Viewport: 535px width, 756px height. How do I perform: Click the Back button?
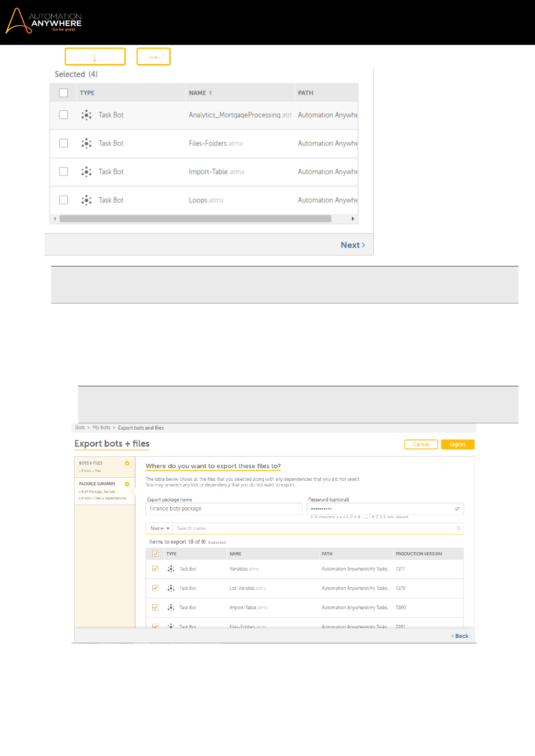460,636
